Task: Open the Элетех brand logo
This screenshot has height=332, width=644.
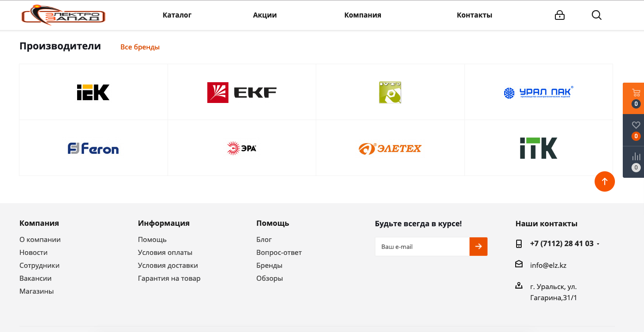Action: (x=390, y=148)
